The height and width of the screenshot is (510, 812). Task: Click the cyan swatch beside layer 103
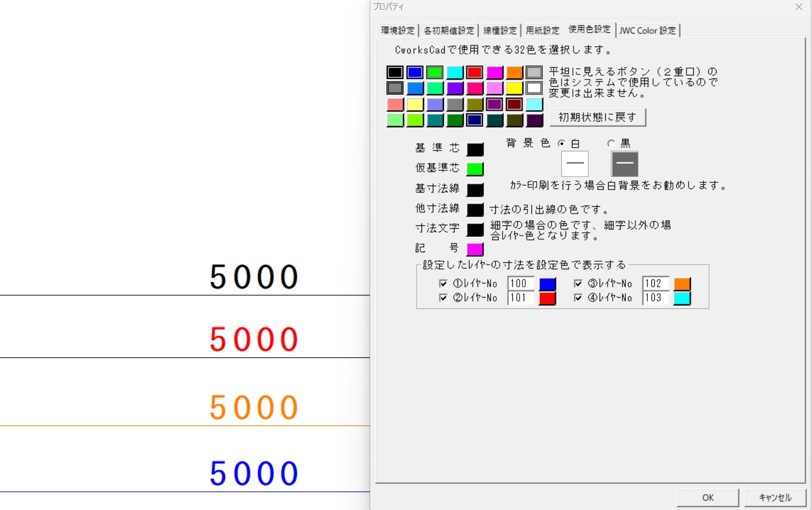click(x=682, y=298)
